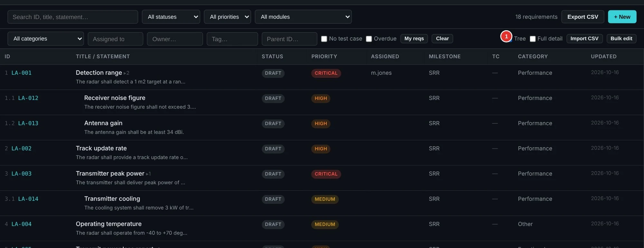Sort by the Priority column header

pyautogui.click(x=324, y=57)
